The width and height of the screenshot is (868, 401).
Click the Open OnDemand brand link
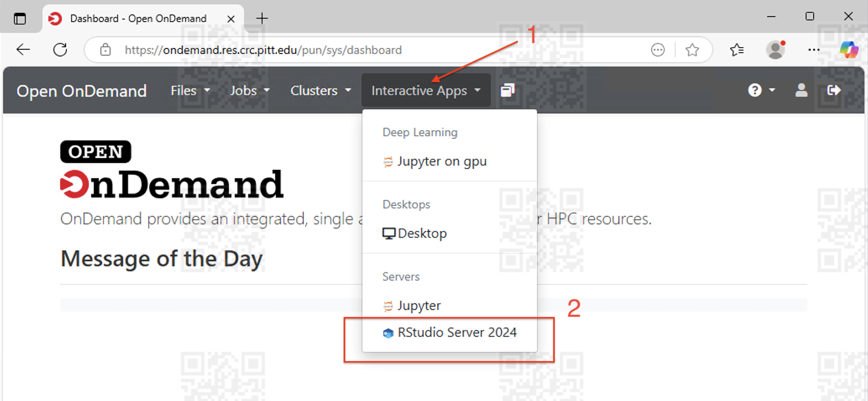(x=81, y=91)
